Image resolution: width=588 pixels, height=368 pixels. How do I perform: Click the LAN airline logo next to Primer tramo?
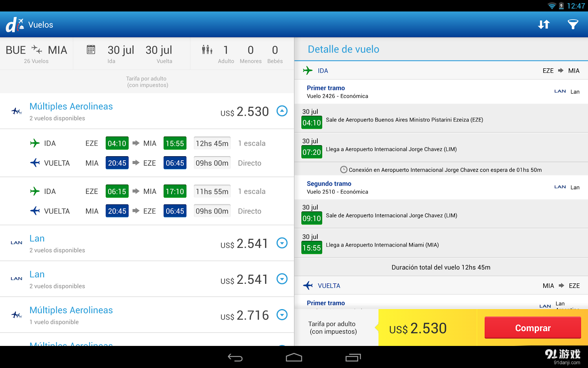[x=560, y=91]
